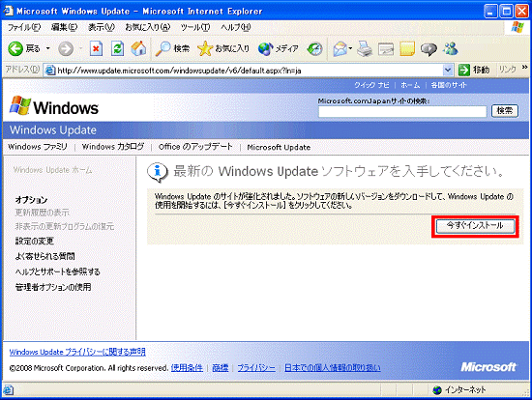Click the page icon in address bar
Image resolution: width=532 pixels, height=400 pixels.
50,71
